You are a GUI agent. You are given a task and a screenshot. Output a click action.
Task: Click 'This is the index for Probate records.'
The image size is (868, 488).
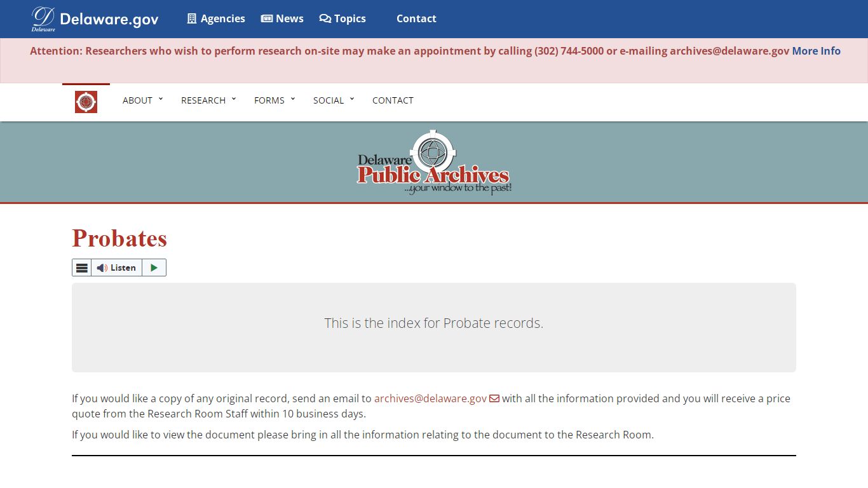tap(434, 323)
